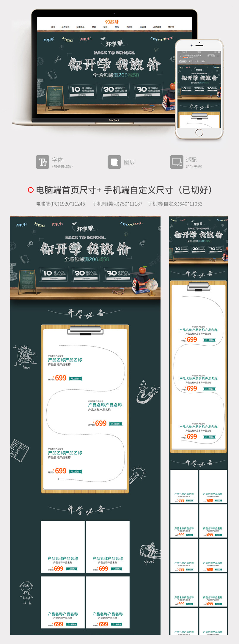Open the three-dot more menu in the phone mockup
This screenshot has height=644, width=239.
pos(218,56)
